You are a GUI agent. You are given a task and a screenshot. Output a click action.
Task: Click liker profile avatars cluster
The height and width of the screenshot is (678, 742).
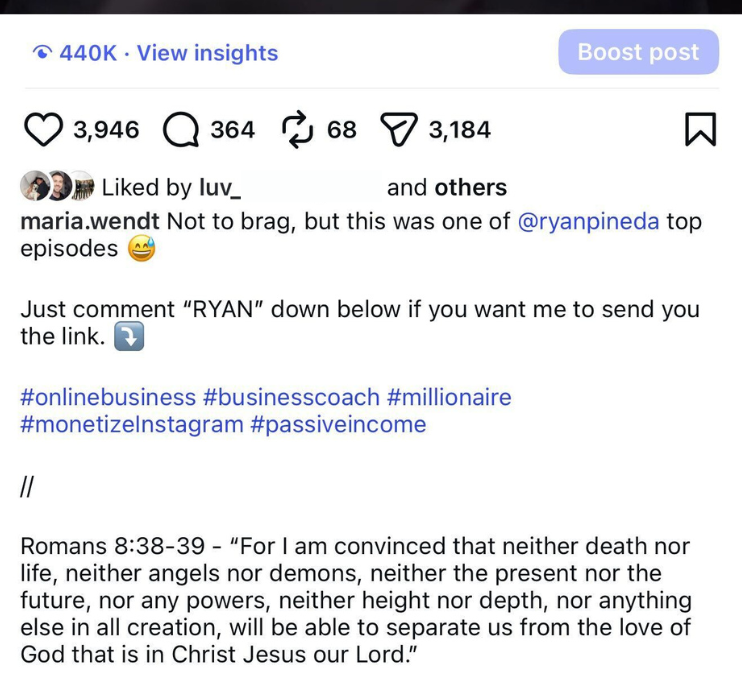57,187
